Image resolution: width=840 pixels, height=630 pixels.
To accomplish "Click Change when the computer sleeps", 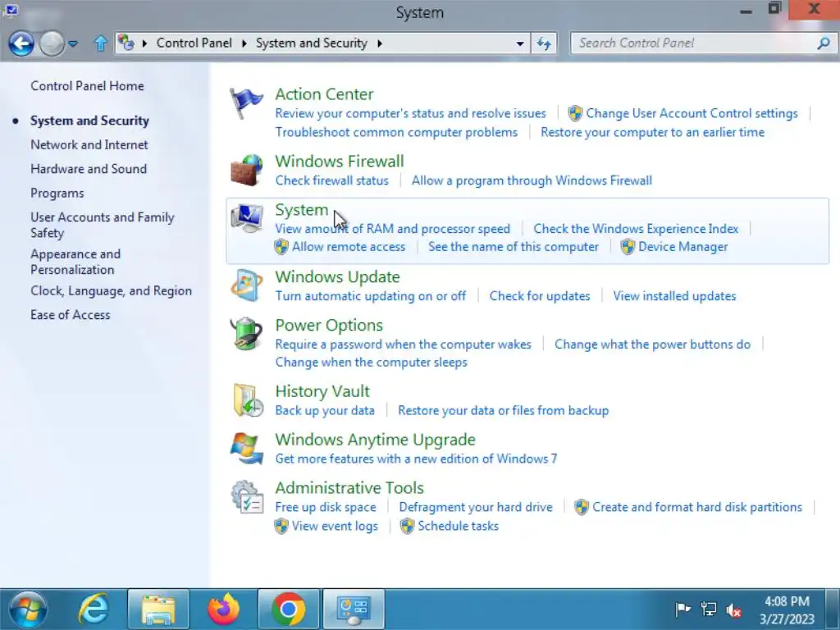I will (x=372, y=362).
